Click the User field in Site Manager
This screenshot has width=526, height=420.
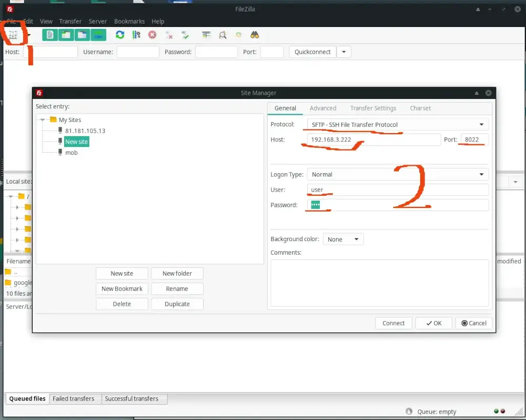pyautogui.click(x=398, y=189)
